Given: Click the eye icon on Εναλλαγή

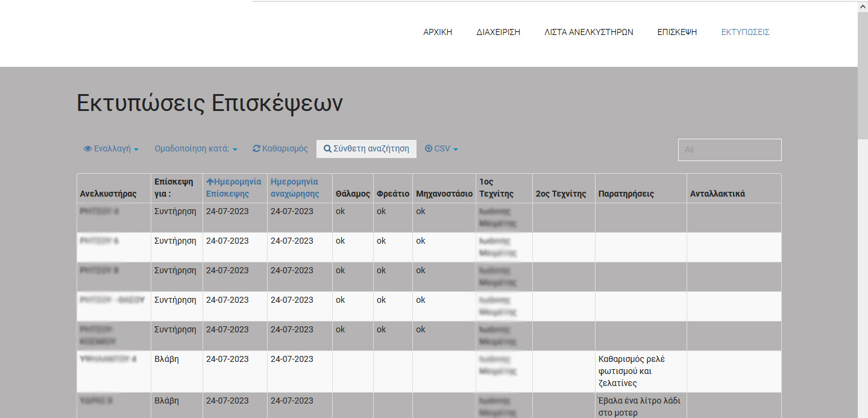Looking at the screenshot, I should click(87, 149).
